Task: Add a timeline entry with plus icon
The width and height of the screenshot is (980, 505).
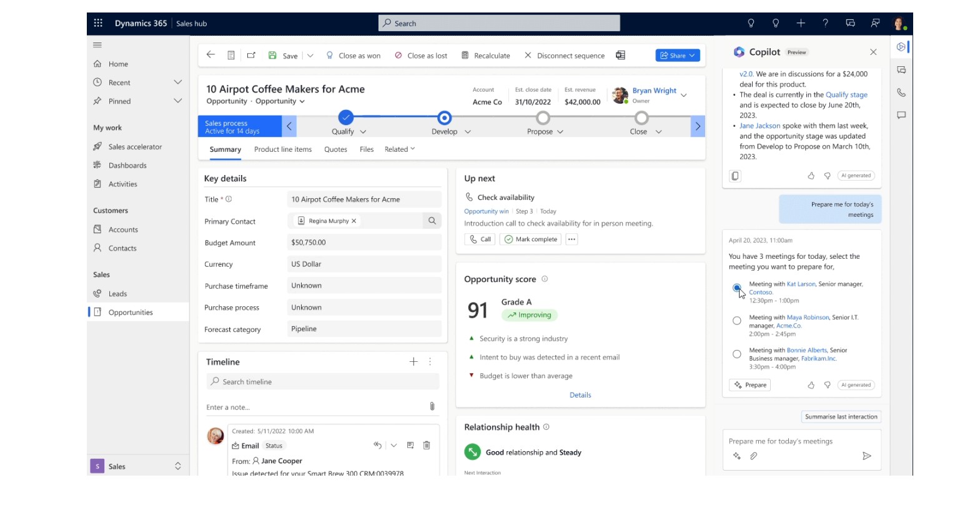Action: [x=413, y=362]
